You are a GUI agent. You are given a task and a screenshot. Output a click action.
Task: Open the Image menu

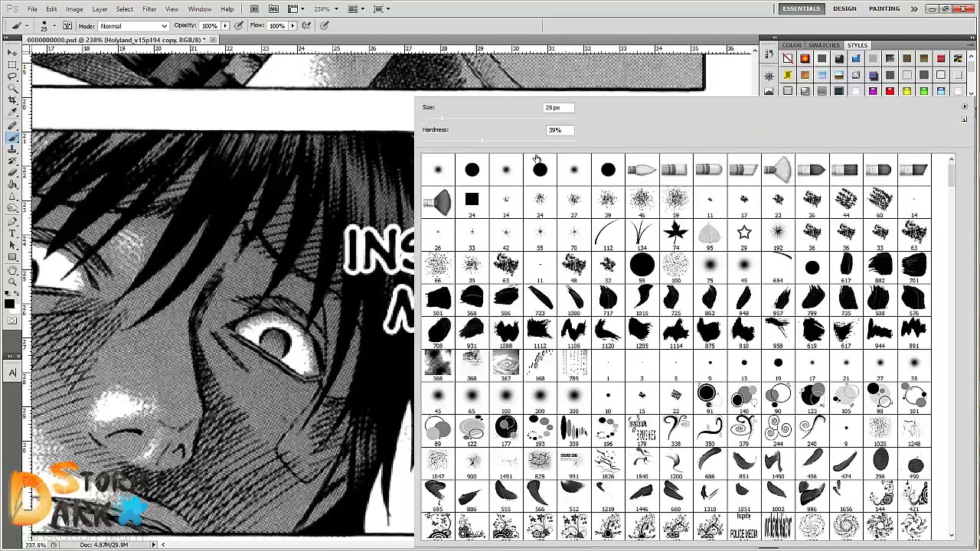point(74,9)
